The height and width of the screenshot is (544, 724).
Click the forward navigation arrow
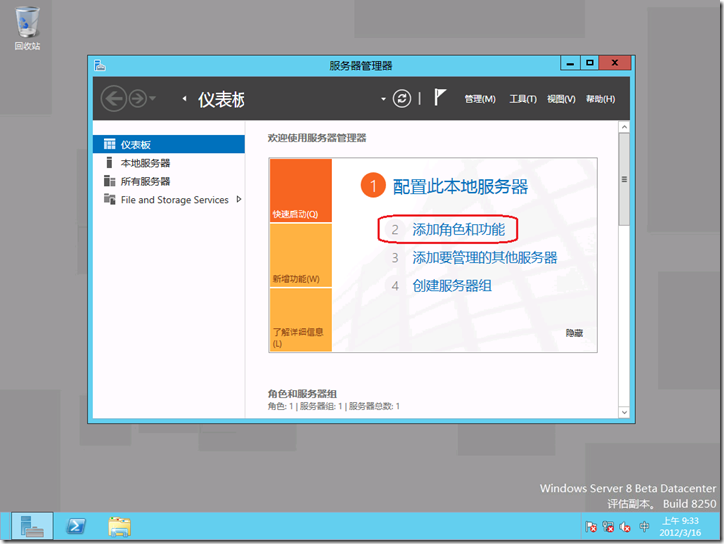138,98
